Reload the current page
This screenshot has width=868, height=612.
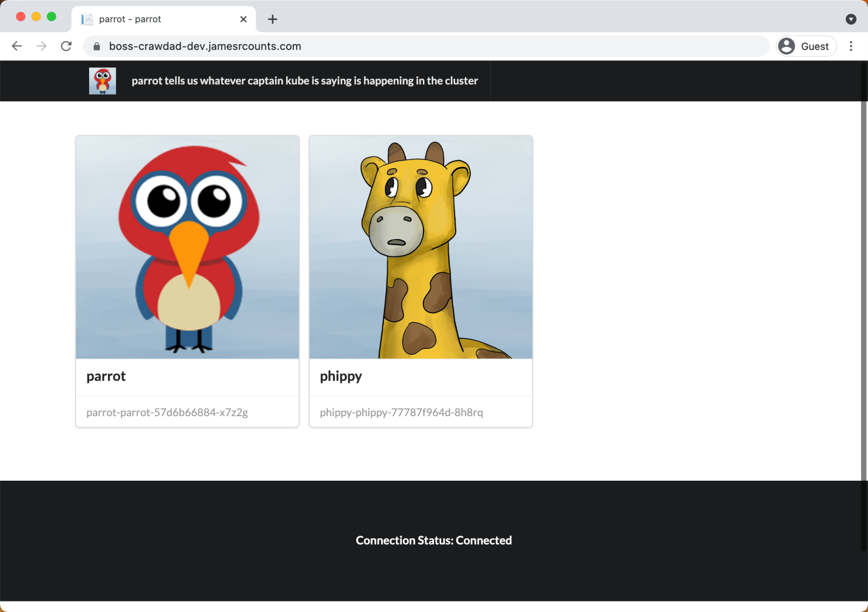tap(66, 46)
